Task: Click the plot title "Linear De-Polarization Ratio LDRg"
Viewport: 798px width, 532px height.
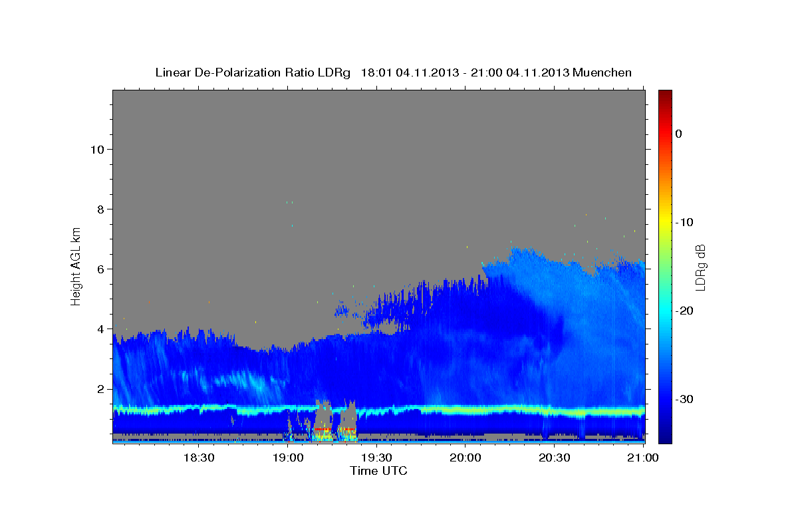Action: (x=253, y=72)
